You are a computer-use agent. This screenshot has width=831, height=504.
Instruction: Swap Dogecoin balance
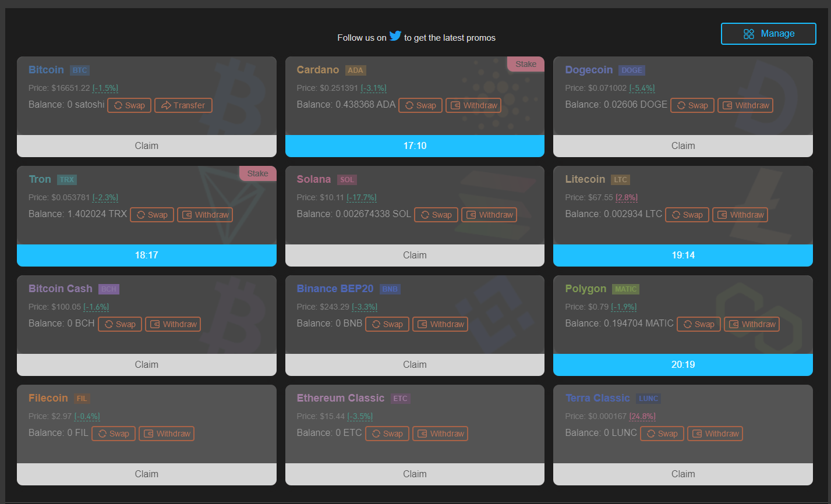click(x=692, y=105)
